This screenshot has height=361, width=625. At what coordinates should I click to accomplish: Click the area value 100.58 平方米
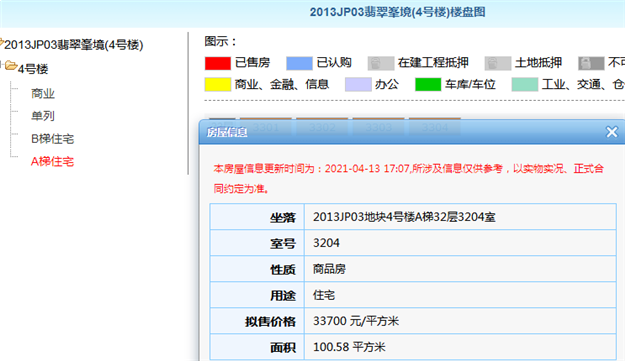point(349,347)
